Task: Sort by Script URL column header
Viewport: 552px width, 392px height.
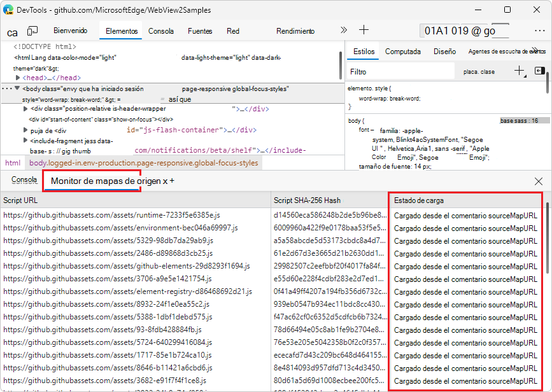Action: pyautogui.click(x=136, y=200)
